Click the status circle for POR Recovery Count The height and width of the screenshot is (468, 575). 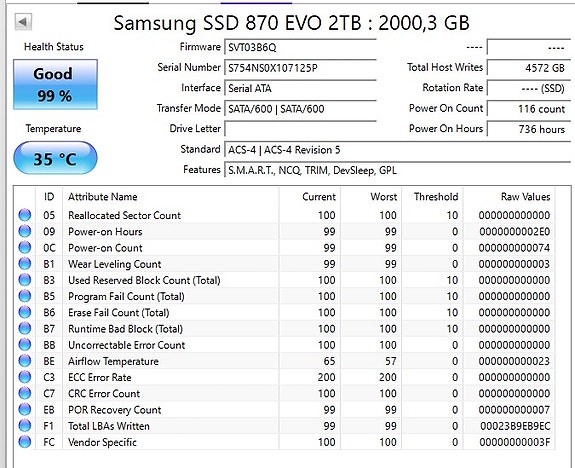[25, 409]
